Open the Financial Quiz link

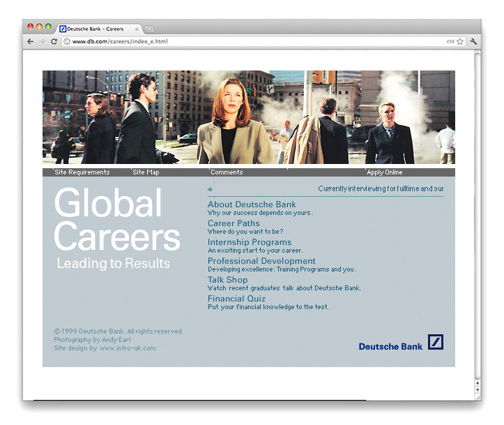point(236,298)
